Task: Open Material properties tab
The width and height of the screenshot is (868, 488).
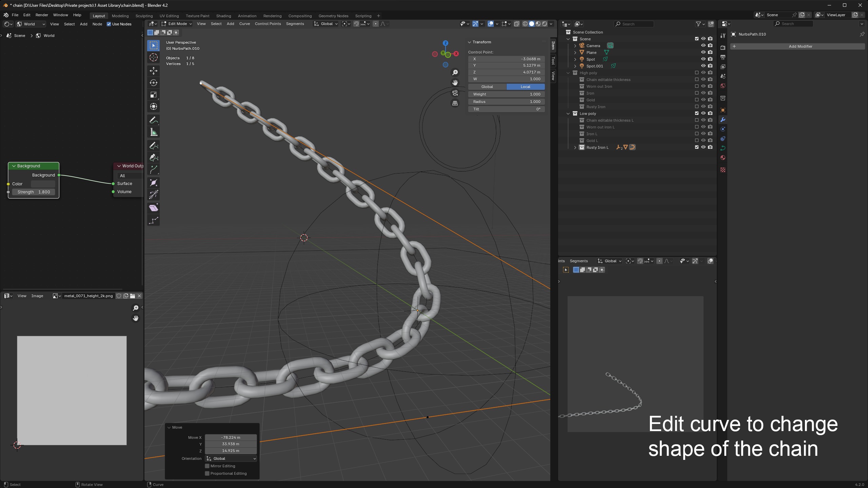Action: click(x=723, y=158)
